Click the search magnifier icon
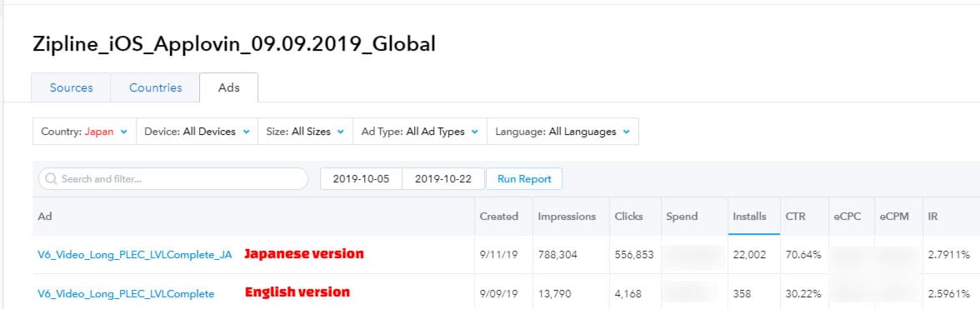 point(52,179)
